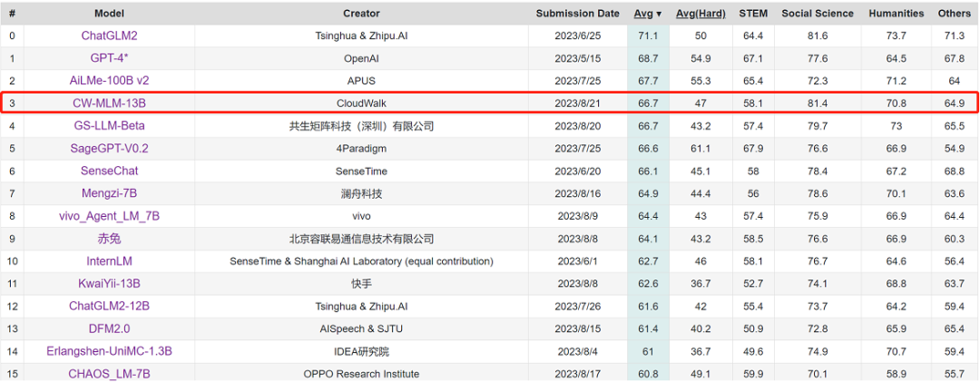
Task: Select the KwaiYii-13B model link
Action: (x=109, y=283)
